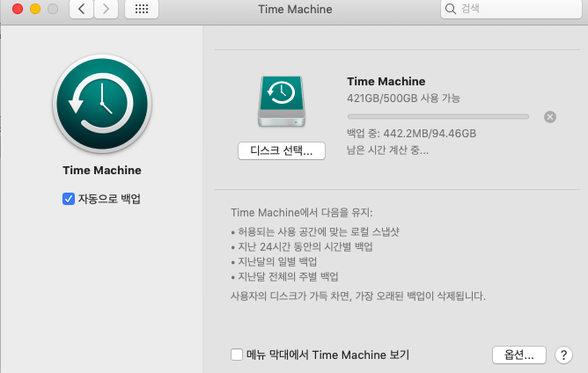The image size is (588, 373).
Task: Uncheck the 자동으로 백업 checkbox
Action: pos(69,199)
